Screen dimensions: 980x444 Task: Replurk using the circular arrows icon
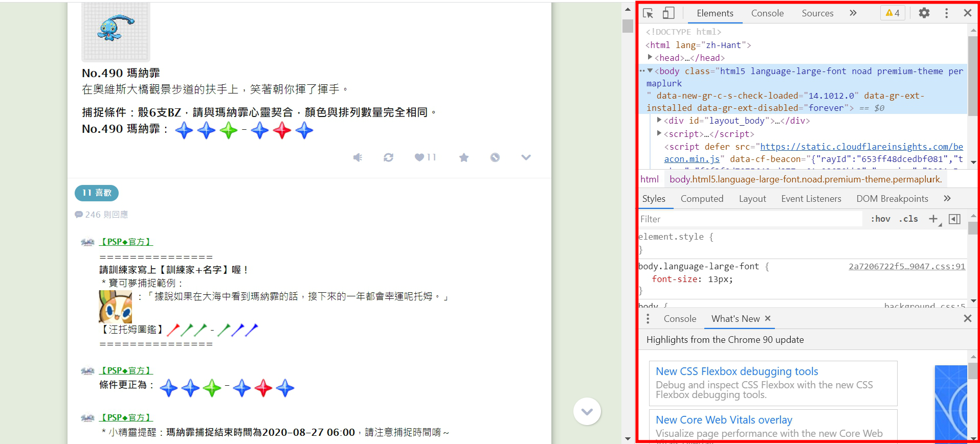tap(388, 157)
